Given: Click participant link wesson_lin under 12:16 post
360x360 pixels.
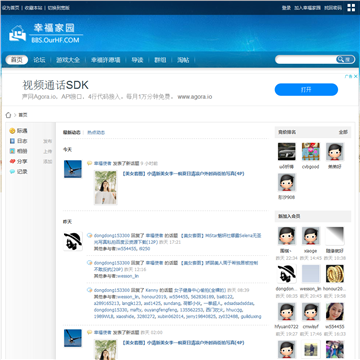Looking at the screenshot, I should pos(127,276).
